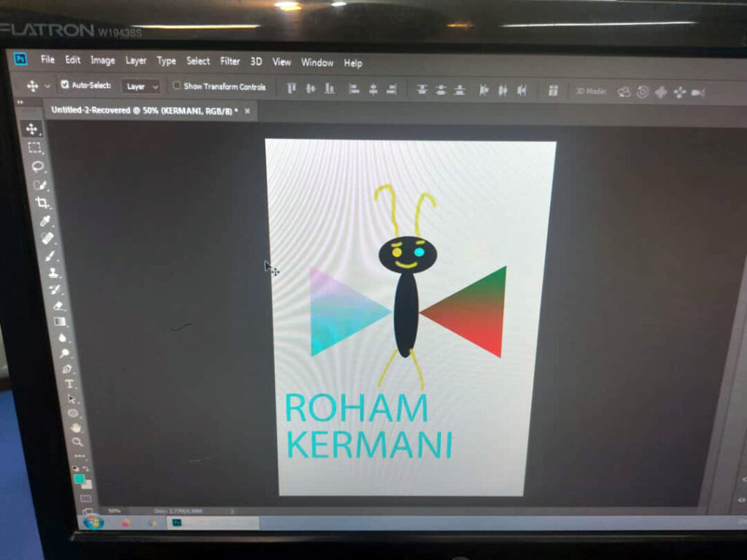
Task: Activate the Gradient tool
Action: [x=60, y=322]
